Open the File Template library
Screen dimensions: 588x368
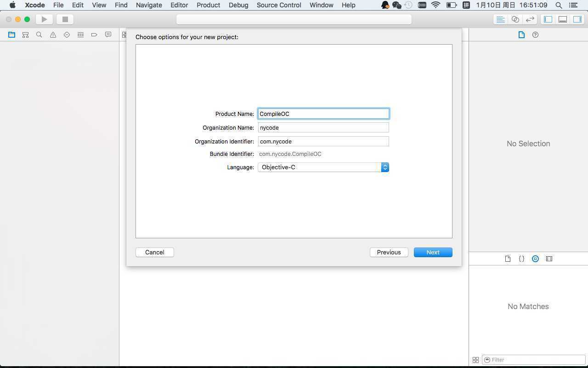[508, 259]
